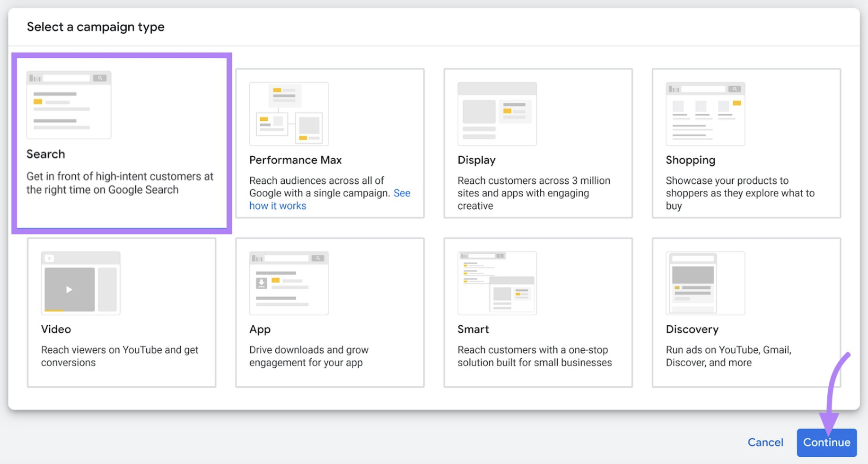Click the Discovery campaign illustration icon
Viewport: 868px width, 464px height.
coord(705,283)
